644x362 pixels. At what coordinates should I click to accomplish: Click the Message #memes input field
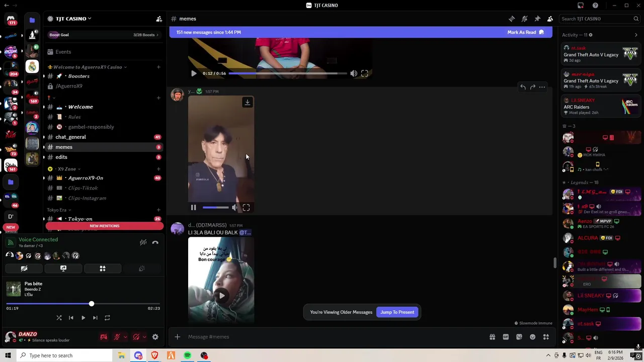pyautogui.click(x=335, y=337)
